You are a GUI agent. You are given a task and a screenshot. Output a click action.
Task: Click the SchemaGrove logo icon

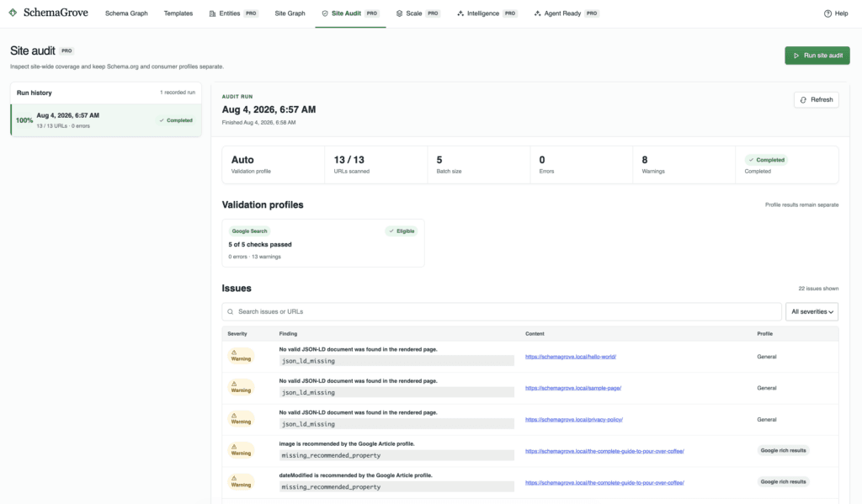pos(13,13)
